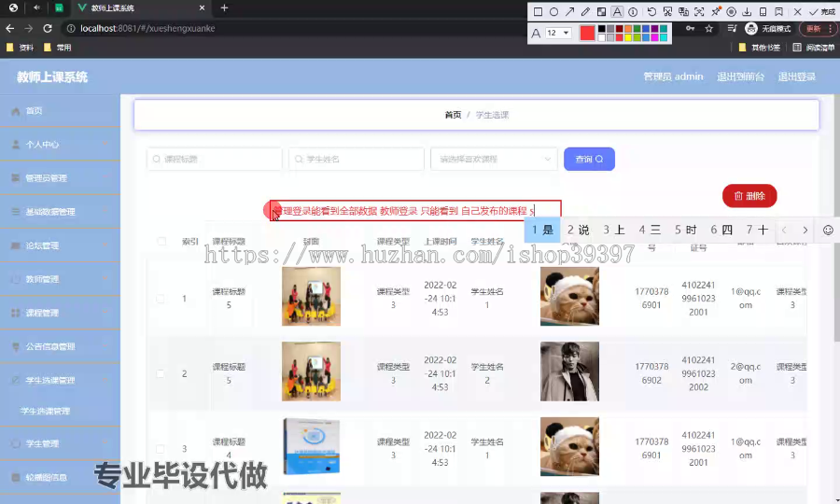Click the red 删除 button
This screenshot has height=504, width=840.
coord(749,196)
